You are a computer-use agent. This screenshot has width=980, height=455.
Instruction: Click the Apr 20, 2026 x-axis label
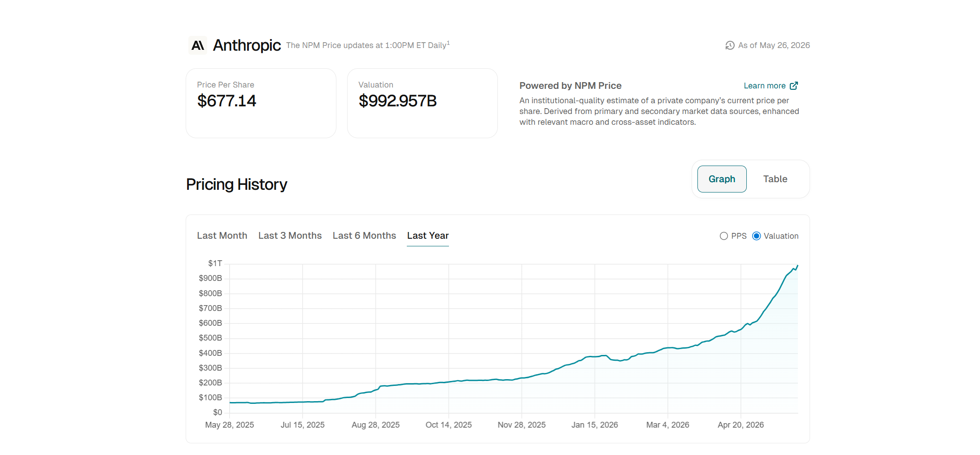[x=741, y=425]
